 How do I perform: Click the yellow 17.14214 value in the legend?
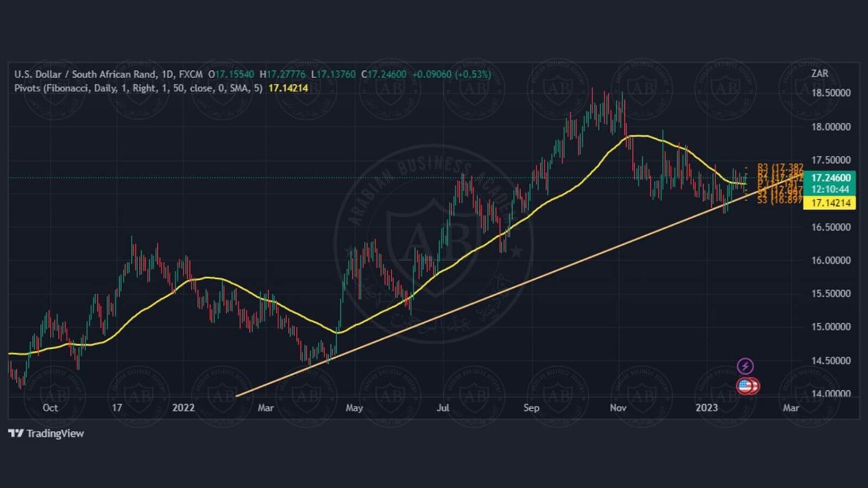pyautogui.click(x=288, y=88)
